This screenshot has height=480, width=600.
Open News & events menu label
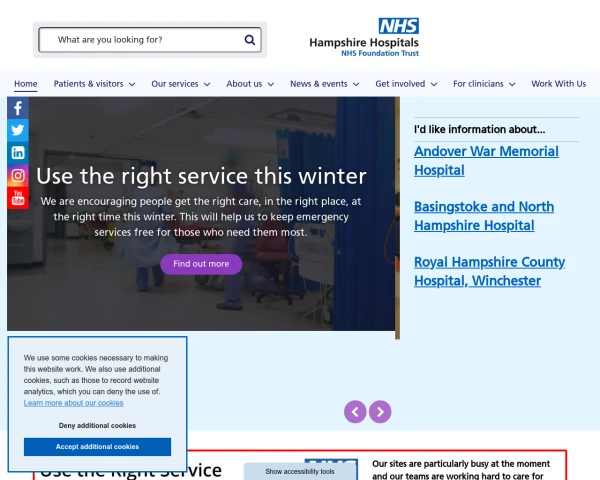tap(319, 84)
